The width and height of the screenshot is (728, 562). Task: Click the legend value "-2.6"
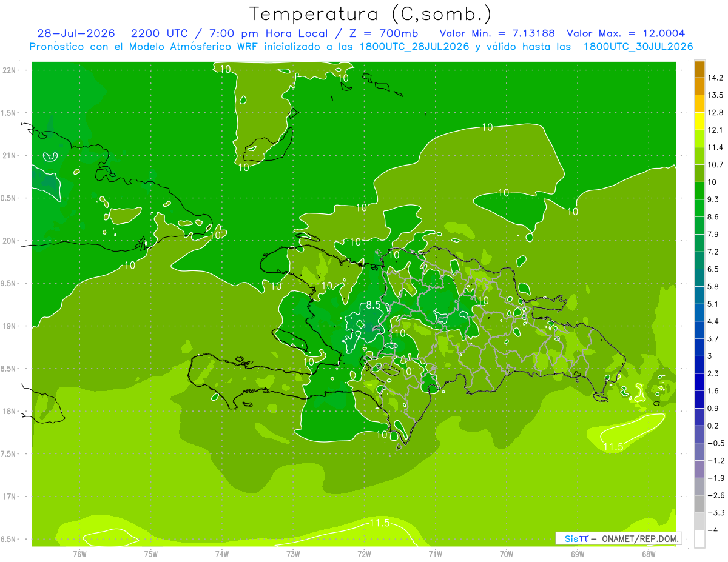(x=715, y=495)
